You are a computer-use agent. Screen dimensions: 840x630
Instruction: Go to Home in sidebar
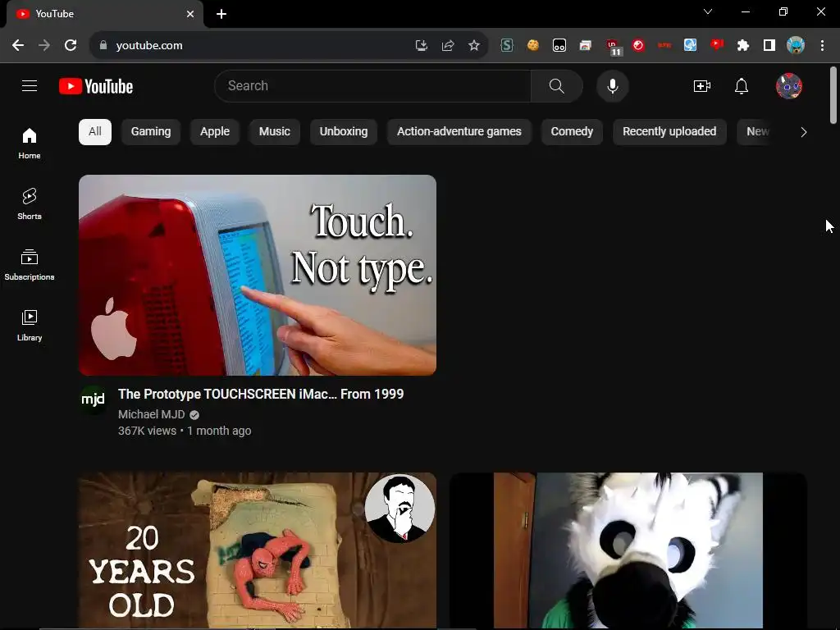tap(30, 144)
